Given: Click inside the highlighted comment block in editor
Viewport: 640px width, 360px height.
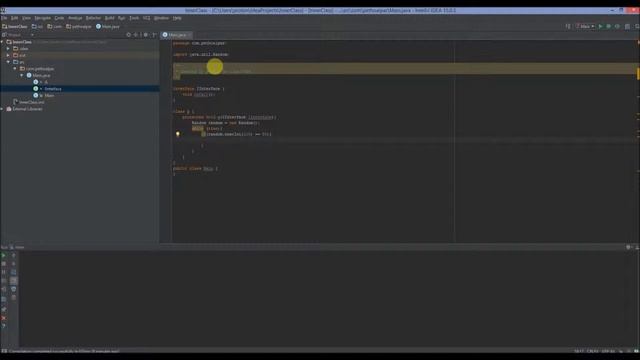Looking at the screenshot, I should point(404,71).
